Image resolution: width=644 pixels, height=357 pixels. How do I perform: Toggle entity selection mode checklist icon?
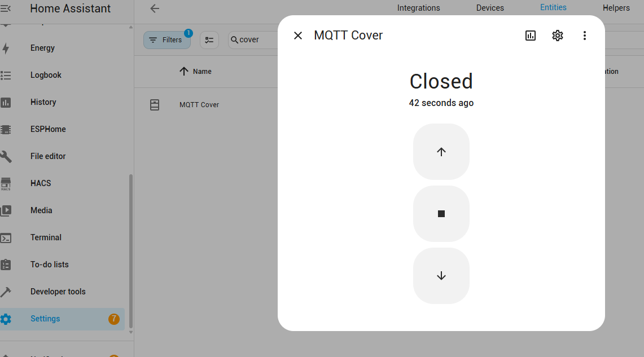209,40
